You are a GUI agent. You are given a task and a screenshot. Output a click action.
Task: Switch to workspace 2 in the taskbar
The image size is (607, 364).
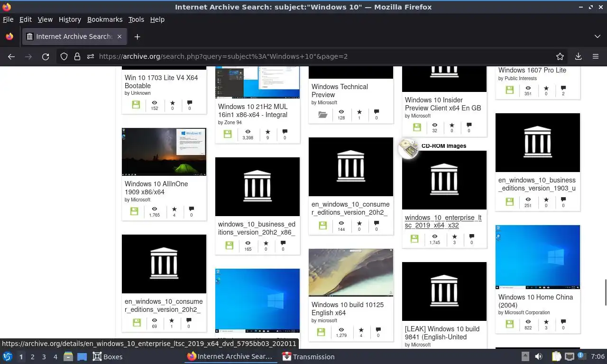[x=32, y=357]
